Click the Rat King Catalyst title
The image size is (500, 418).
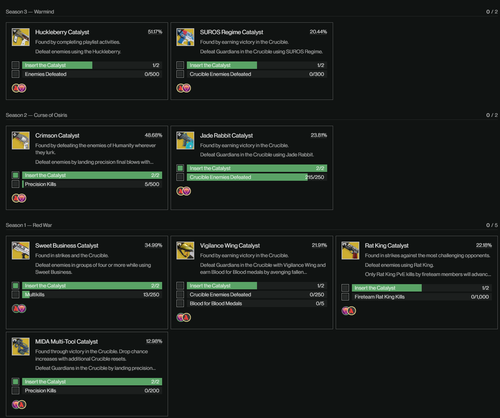386,245
